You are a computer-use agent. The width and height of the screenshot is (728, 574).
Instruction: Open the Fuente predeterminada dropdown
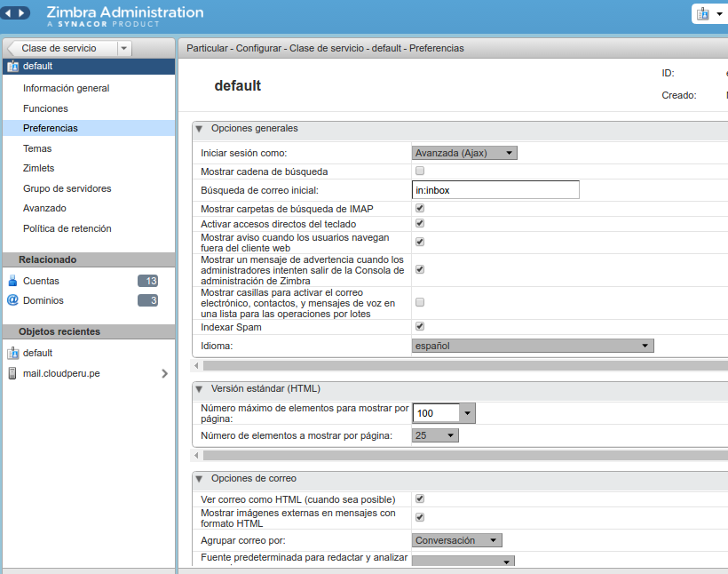(x=463, y=561)
